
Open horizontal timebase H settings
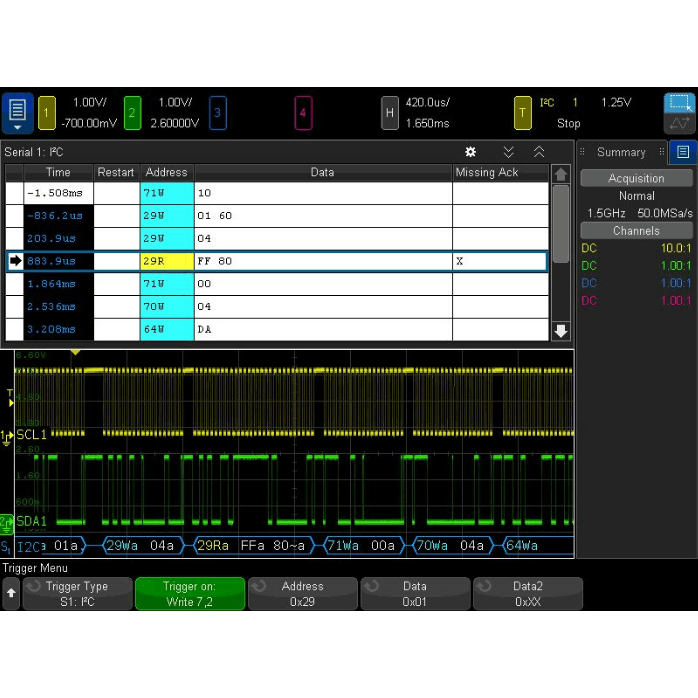390,113
